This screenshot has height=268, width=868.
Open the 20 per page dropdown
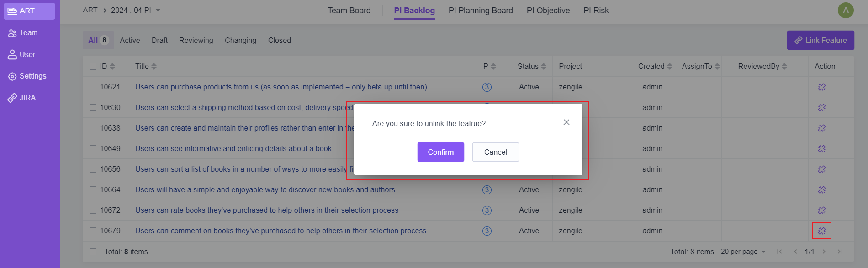[743, 252]
